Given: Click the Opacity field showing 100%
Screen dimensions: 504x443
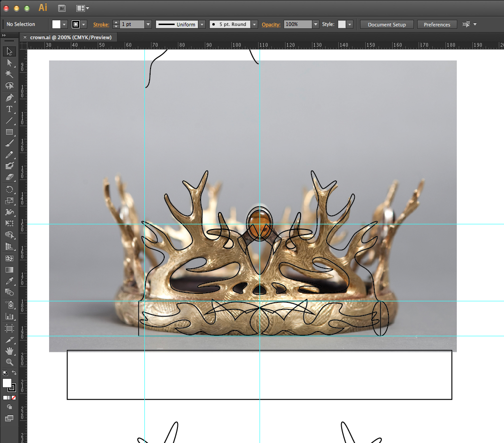Looking at the screenshot, I should pyautogui.click(x=298, y=25).
